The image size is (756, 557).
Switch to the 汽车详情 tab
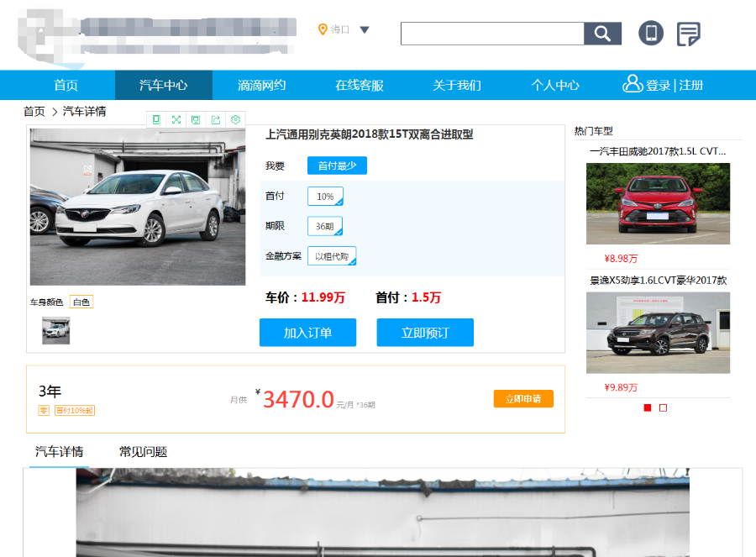click(x=60, y=452)
